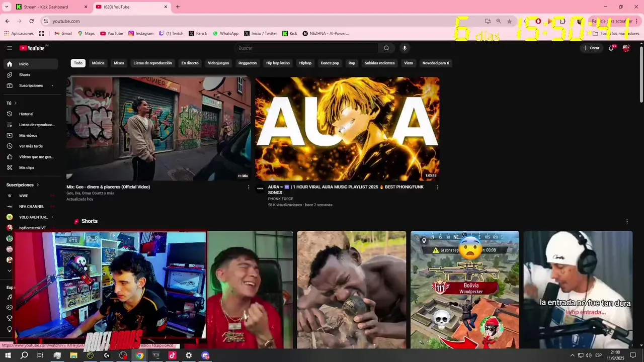Viewport: 644px width, 362px height.
Task: Select the Novedad para ti chip
Action: point(436,63)
